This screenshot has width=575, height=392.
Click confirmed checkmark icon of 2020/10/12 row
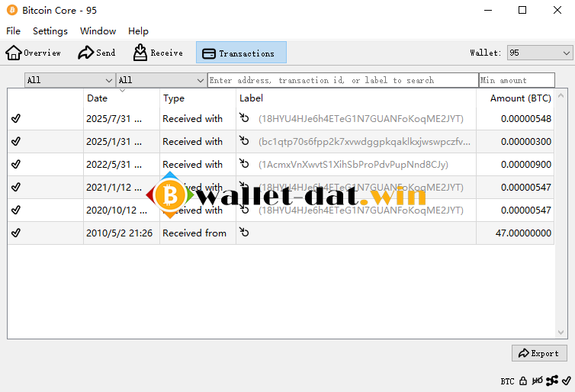[16, 210]
